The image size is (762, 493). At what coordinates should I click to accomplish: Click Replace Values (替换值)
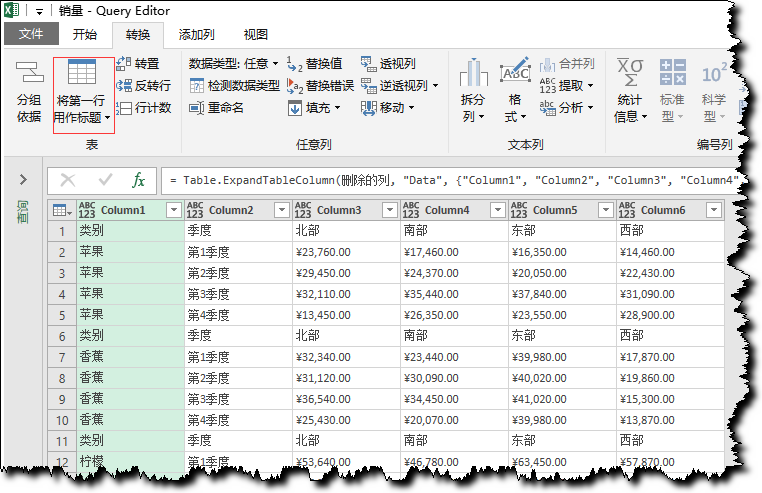click(315, 63)
